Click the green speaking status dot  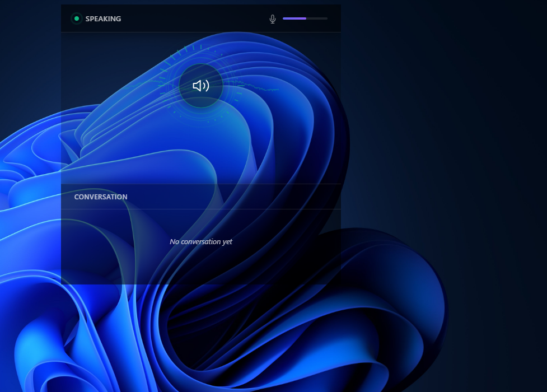coord(77,18)
